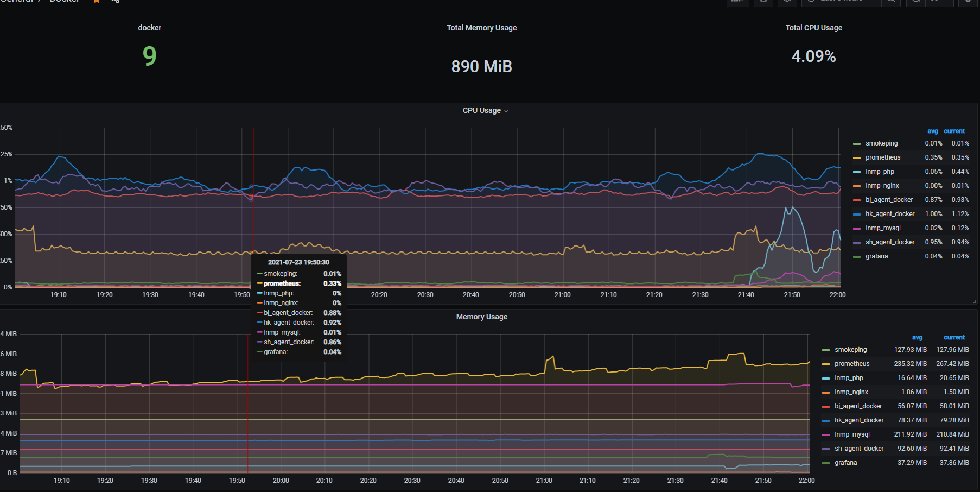Sort Memory Usage legend by avg column
Screen dimensions: 980x492
click(917, 337)
